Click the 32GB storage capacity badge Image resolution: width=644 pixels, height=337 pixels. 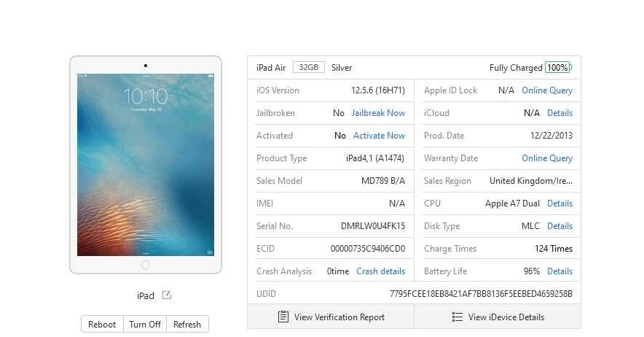(308, 67)
